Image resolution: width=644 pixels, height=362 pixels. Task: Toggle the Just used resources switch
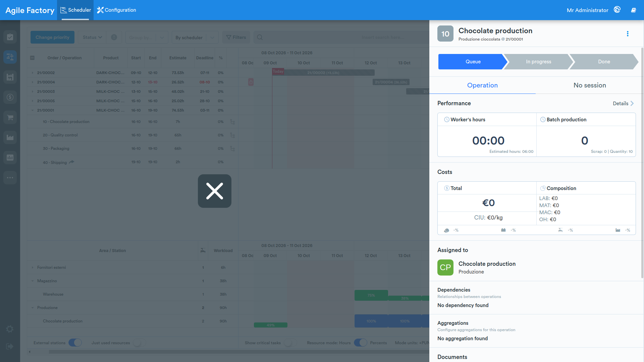[x=139, y=343]
